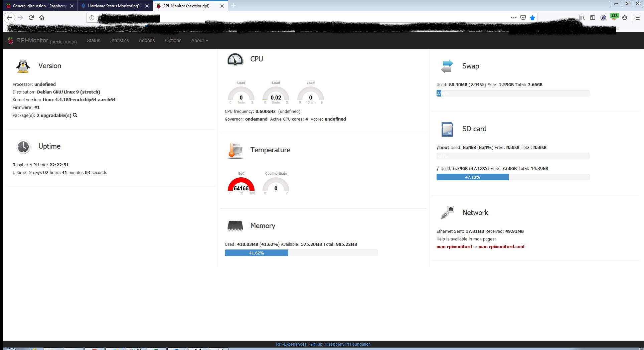Viewport: 644px width, 350px height.
Task: Open the Options menu item
Action: (x=173, y=40)
